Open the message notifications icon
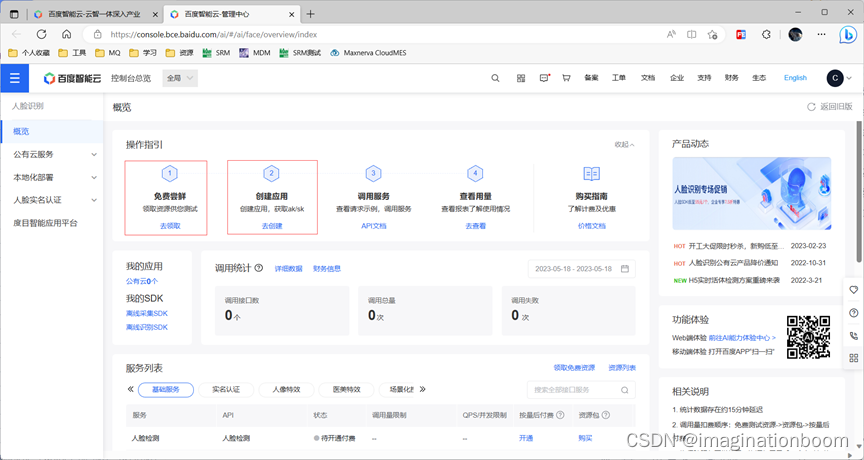The height and width of the screenshot is (460, 864). [x=544, y=78]
